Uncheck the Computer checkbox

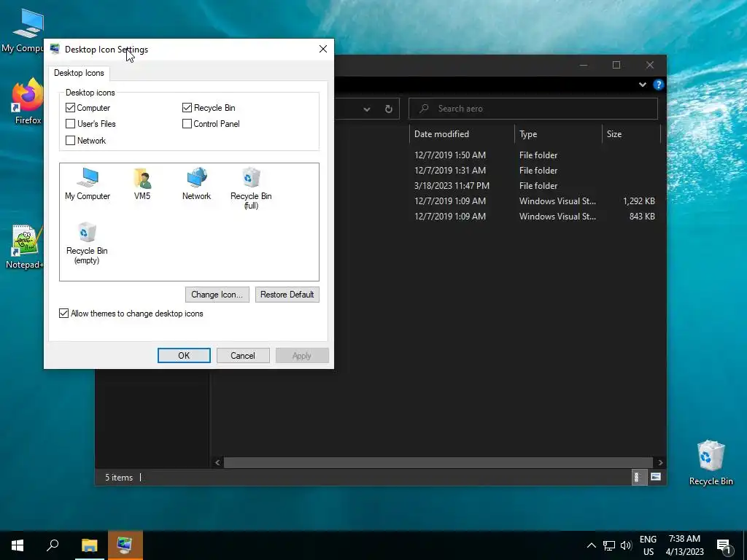[x=71, y=108]
